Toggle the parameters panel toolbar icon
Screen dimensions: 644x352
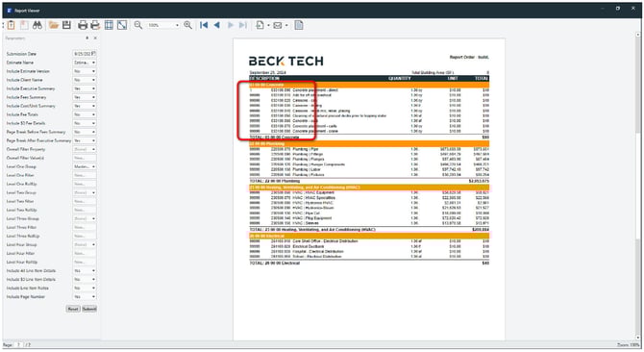pyautogui.click(x=12, y=25)
